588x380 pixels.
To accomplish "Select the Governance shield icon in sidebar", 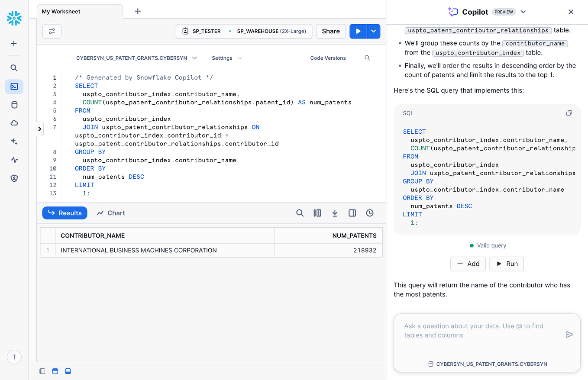I will pyautogui.click(x=14, y=178).
